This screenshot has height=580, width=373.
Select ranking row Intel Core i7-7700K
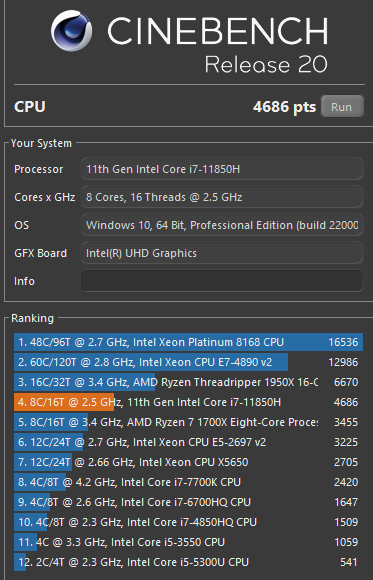coord(188,482)
